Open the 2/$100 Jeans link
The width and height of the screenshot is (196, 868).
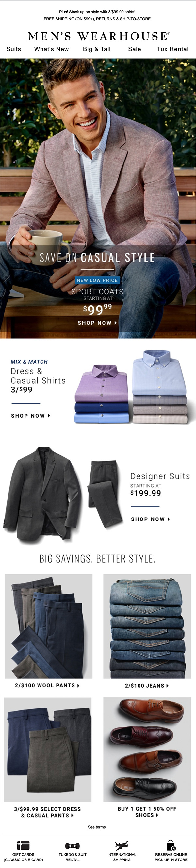pyautogui.click(x=147, y=686)
